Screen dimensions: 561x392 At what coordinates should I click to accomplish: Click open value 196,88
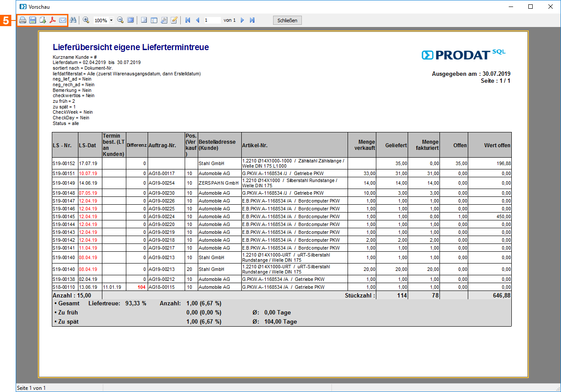(x=503, y=163)
